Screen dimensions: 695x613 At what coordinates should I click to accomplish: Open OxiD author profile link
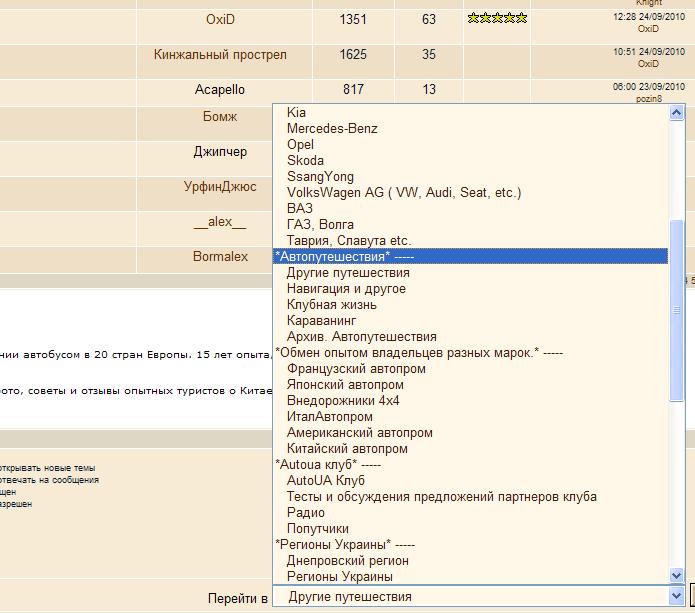pyautogui.click(x=220, y=19)
